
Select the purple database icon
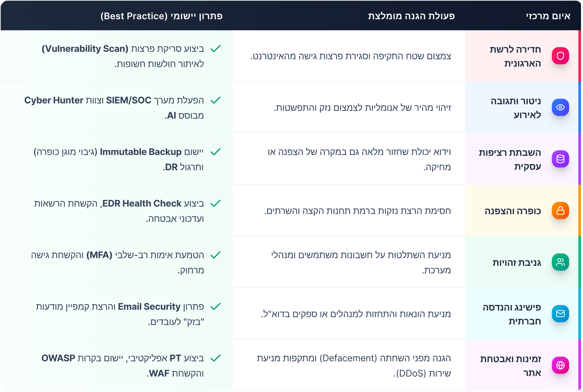(560, 159)
